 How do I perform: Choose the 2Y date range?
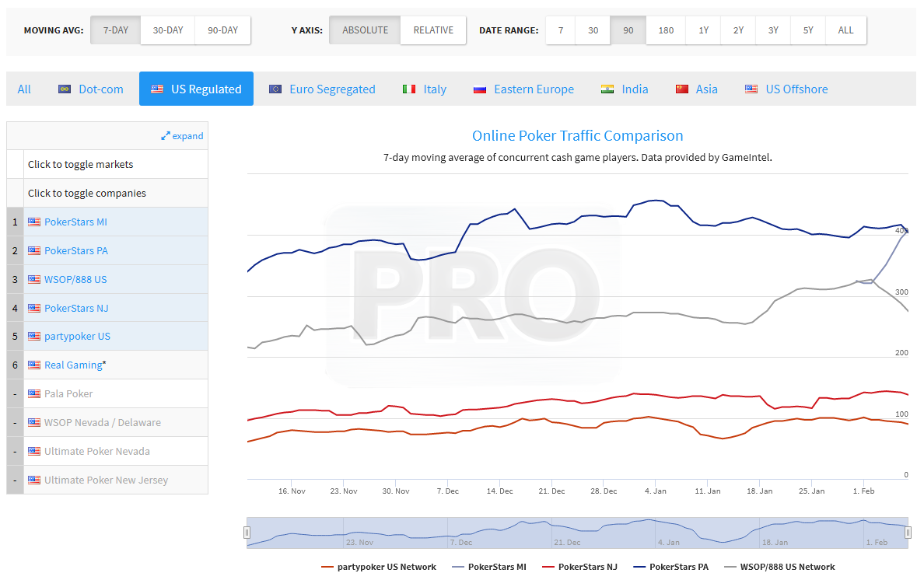[x=738, y=30]
